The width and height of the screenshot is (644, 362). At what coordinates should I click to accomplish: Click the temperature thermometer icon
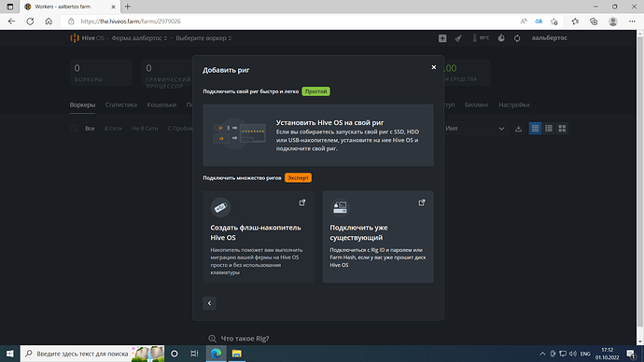click(x=475, y=38)
